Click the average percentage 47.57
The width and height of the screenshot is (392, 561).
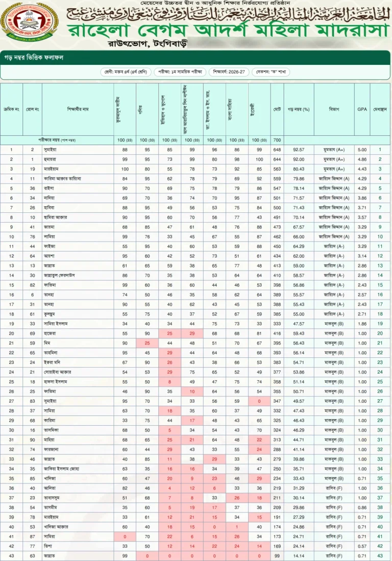pos(299,324)
